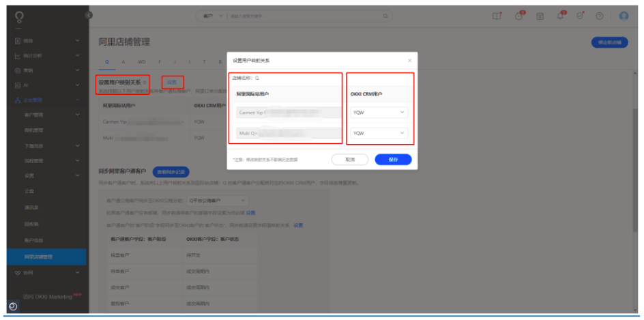Expand the 营销 sidebar menu
The image size is (644, 320).
point(78,70)
